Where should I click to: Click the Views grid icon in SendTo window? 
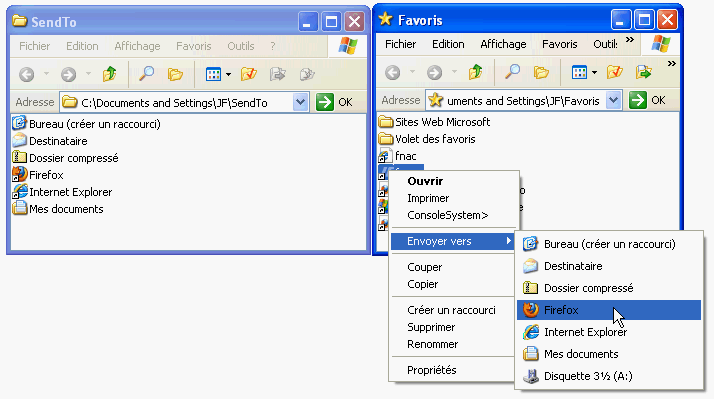(x=213, y=74)
